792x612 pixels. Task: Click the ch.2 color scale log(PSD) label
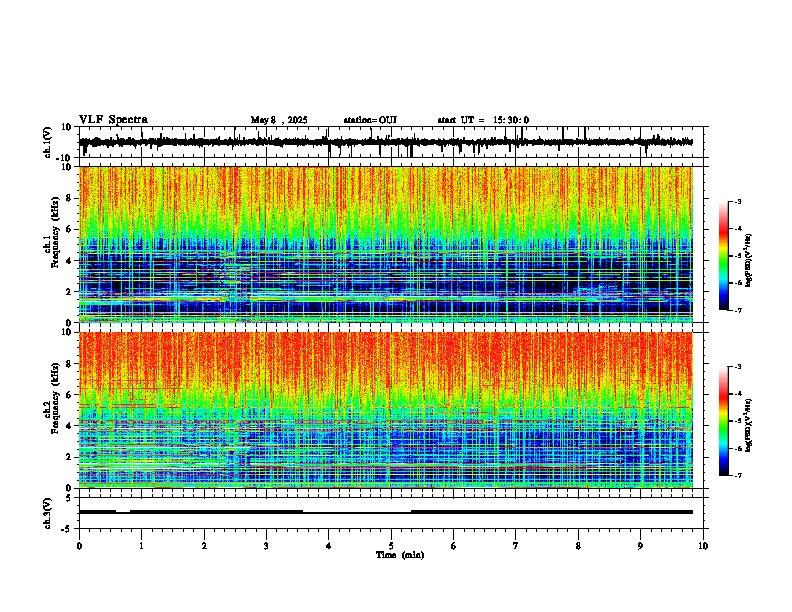click(748, 425)
